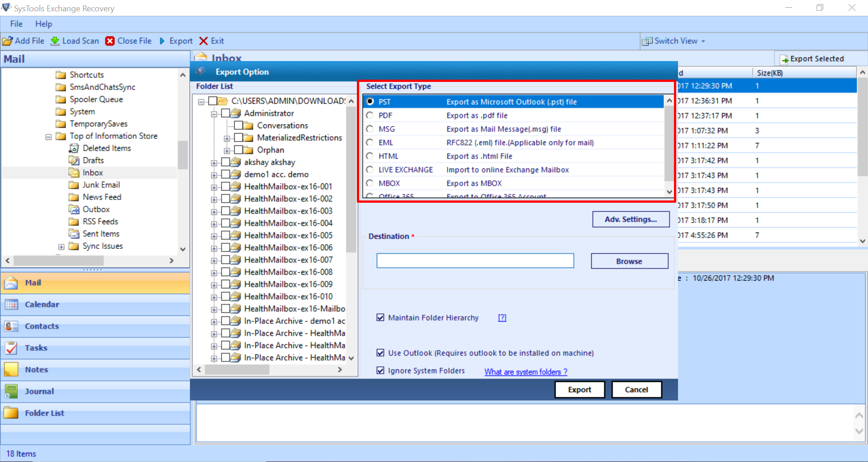The width and height of the screenshot is (868, 462).
Task: Expand demo1 acc. demo mailbox node
Action: pyautogui.click(x=214, y=175)
